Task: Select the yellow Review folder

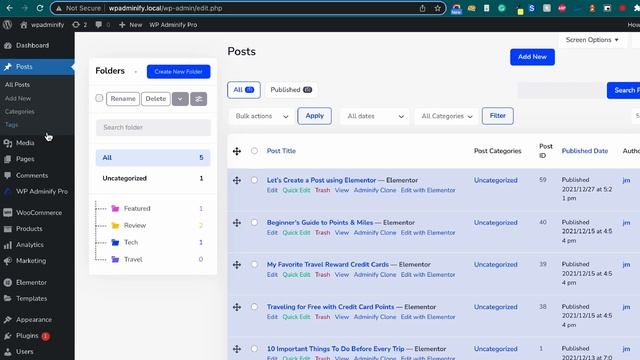Action: pyautogui.click(x=135, y=225)
